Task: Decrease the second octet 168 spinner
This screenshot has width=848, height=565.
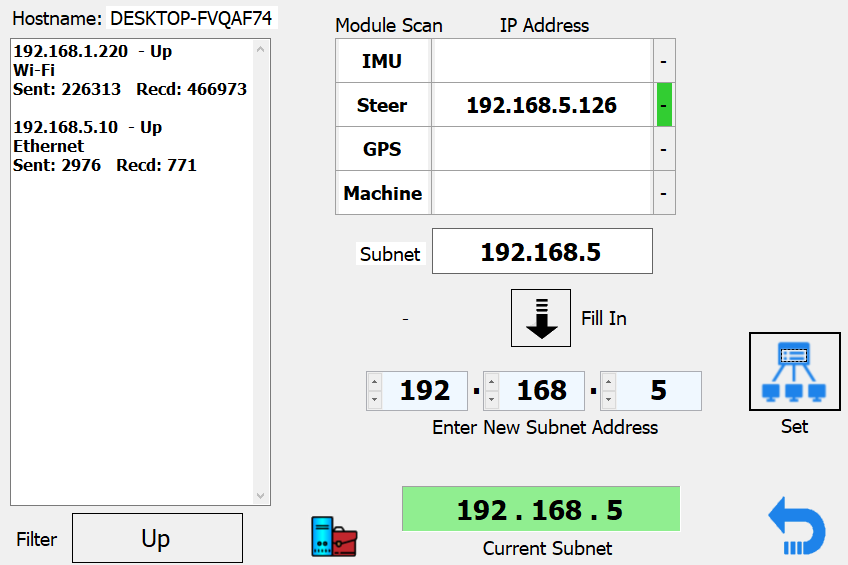Action: (492, 400)
